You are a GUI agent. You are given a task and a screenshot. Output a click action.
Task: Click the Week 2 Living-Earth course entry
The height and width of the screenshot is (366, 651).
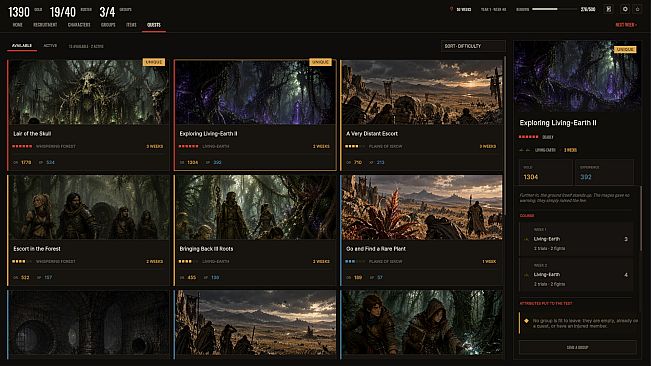(576, 275)
